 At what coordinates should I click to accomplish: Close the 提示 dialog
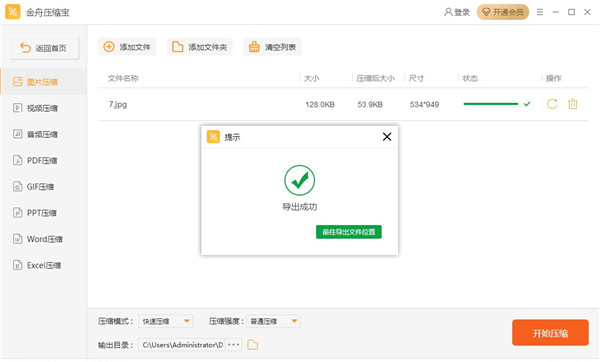(x=387, y=137)
